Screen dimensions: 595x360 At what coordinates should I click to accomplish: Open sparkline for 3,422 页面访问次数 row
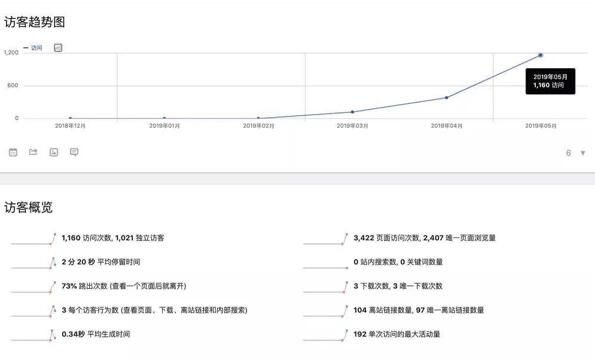326,239
